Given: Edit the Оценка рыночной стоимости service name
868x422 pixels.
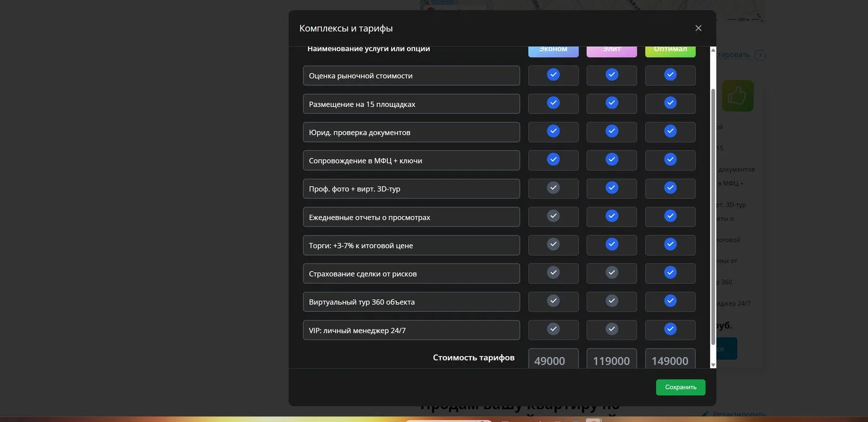Looking at the screenshot, I should pyautogui.click(x=411, y=75).
